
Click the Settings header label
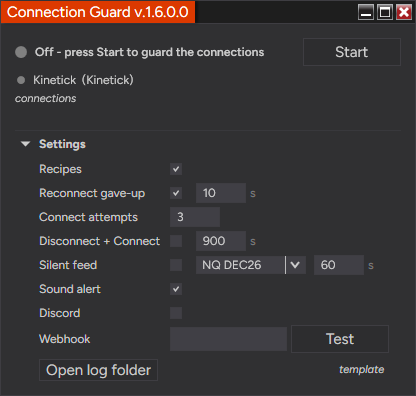pos(62,144)
